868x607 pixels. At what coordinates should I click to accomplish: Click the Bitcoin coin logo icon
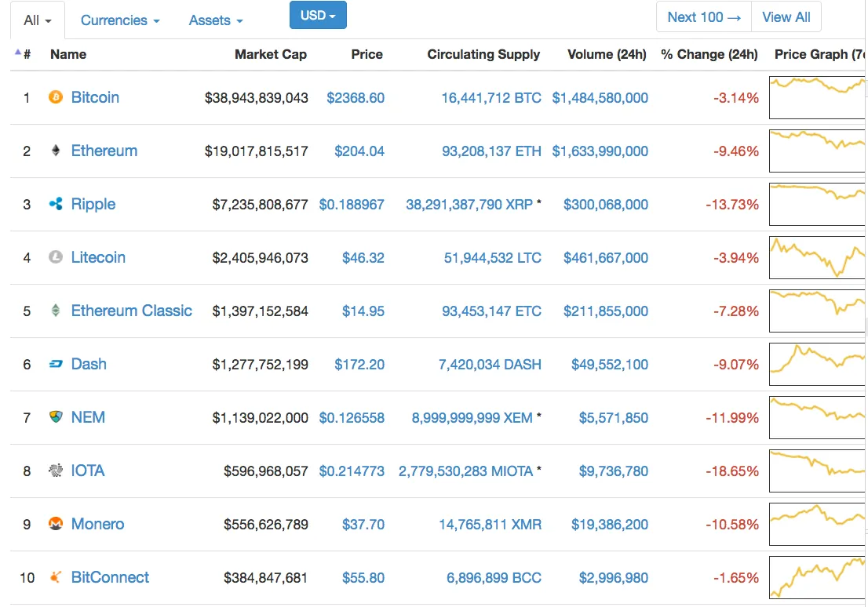click(x=56, y=97)
